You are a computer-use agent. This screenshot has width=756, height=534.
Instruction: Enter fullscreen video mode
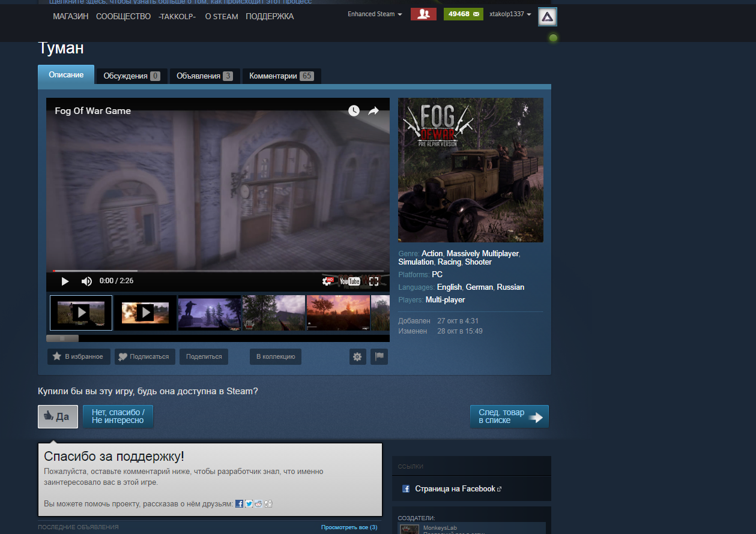pyautogui.click(x=373, y=281)
